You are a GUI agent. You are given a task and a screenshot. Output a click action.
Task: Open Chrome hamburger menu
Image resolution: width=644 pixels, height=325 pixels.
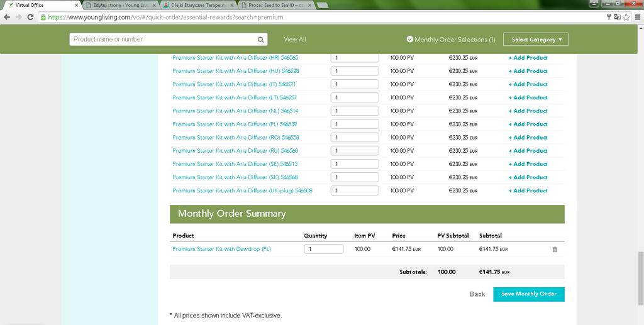point(638,17)
